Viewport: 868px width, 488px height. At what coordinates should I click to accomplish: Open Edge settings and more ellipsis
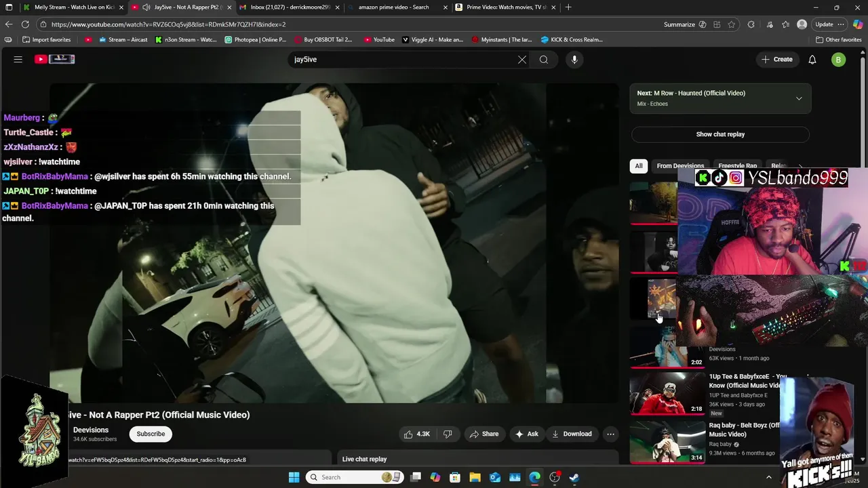[841, 24]
